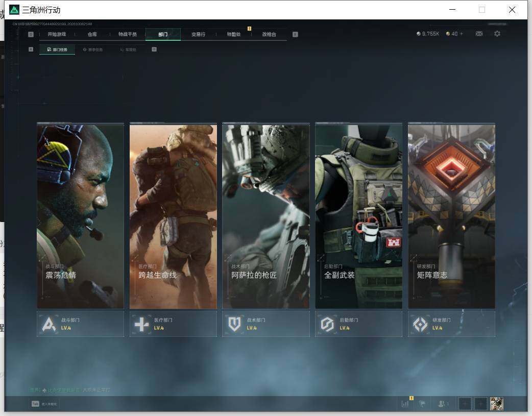The height and width of the screenshot is (416, 532).
Task: Open the 改枪台 tab
Action: 269,34
